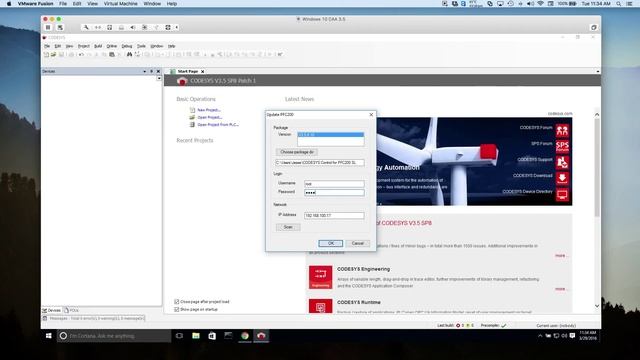Click the CODESYS Device Directory icon

(562, 194)
